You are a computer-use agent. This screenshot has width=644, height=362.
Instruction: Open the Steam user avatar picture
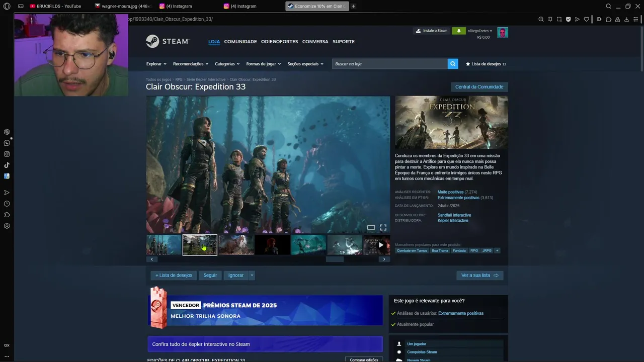point(503,33)
